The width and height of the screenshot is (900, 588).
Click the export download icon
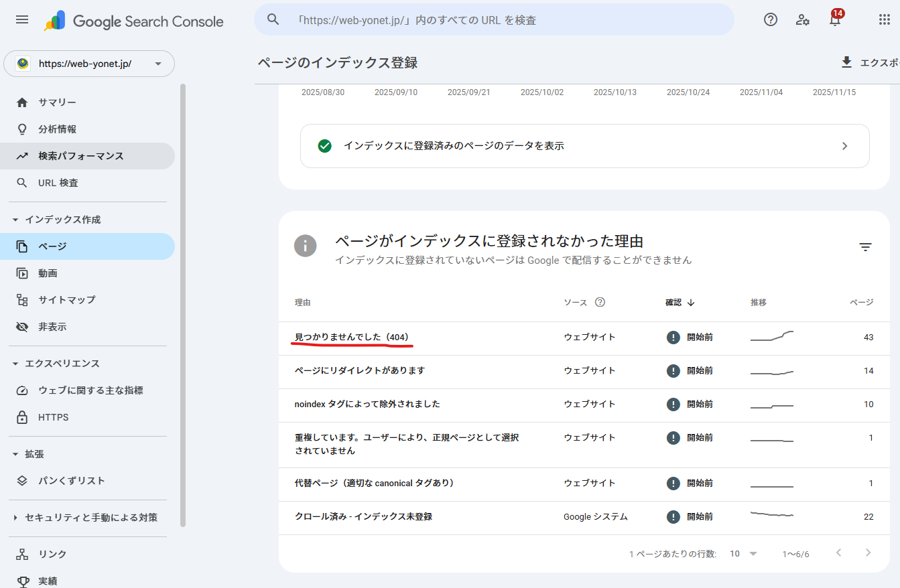click(x=846, y=62)
